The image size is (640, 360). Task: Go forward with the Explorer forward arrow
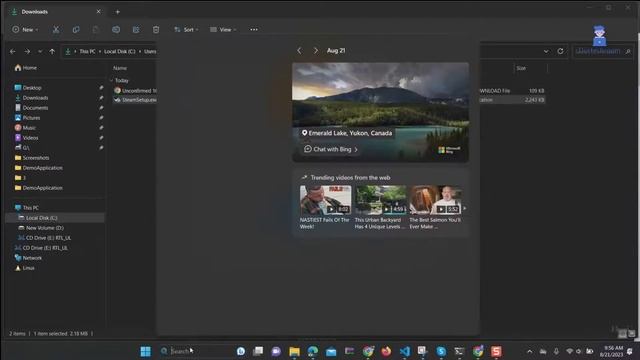pyautogui.click(x=27, y=51)
